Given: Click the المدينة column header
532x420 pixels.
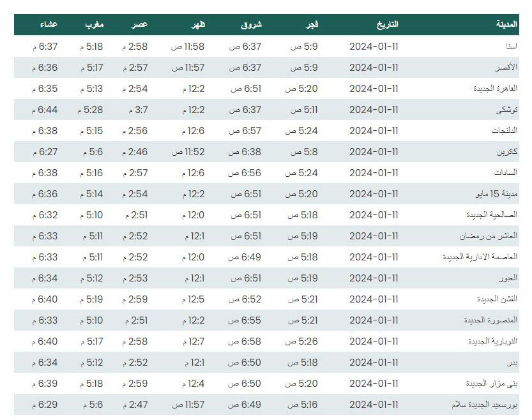Looking at the screenshot, I should (x=506, y=24).
